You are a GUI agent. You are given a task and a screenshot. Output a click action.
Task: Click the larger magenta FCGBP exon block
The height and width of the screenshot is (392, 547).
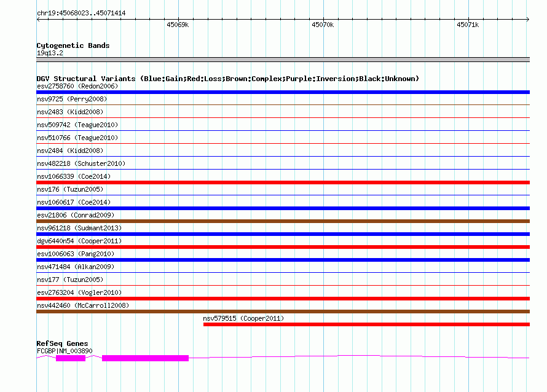pyautogui.click(x=145, y=358)
